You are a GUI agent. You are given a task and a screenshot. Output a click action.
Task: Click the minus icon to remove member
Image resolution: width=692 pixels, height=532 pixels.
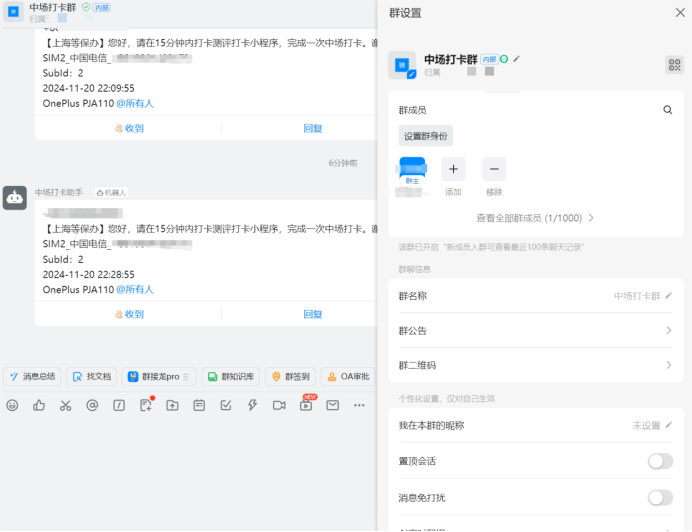(494, 169)
